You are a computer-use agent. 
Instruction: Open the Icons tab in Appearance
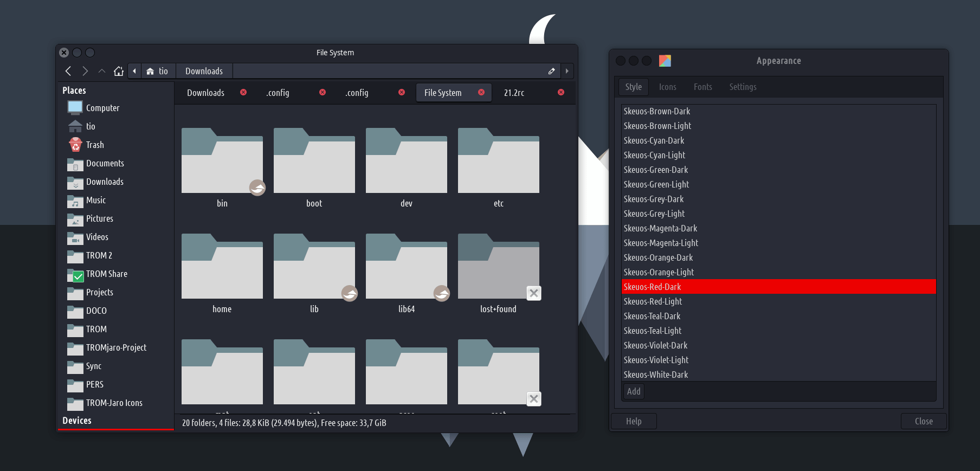point(667,87)
